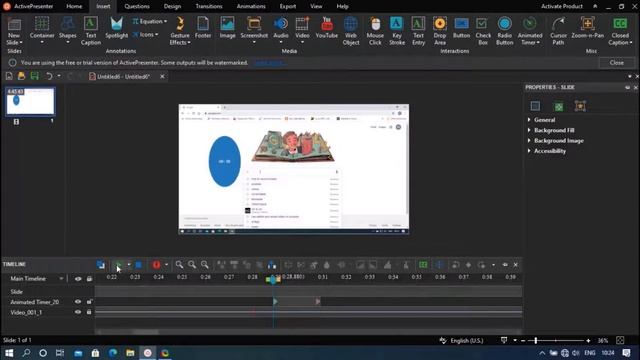Image resolution: width=640 pixels, height=360 pixels.
Task: Insert a YouTube video
Action: [327, 28]
